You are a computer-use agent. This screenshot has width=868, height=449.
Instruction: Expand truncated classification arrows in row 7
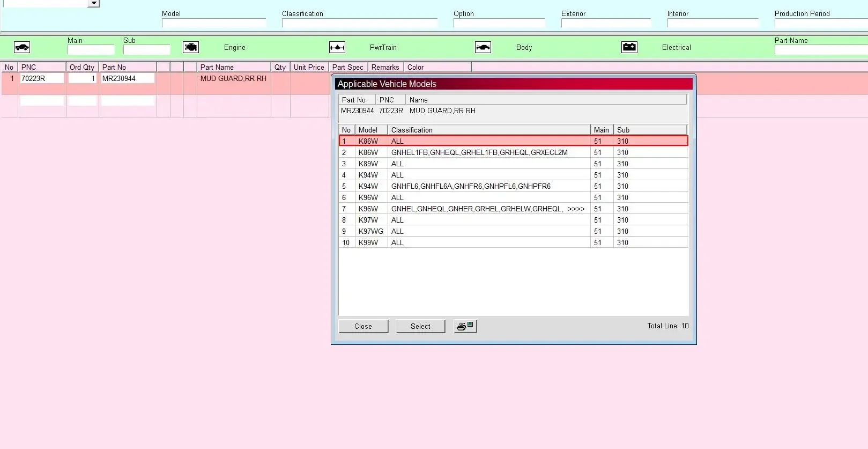576,209
